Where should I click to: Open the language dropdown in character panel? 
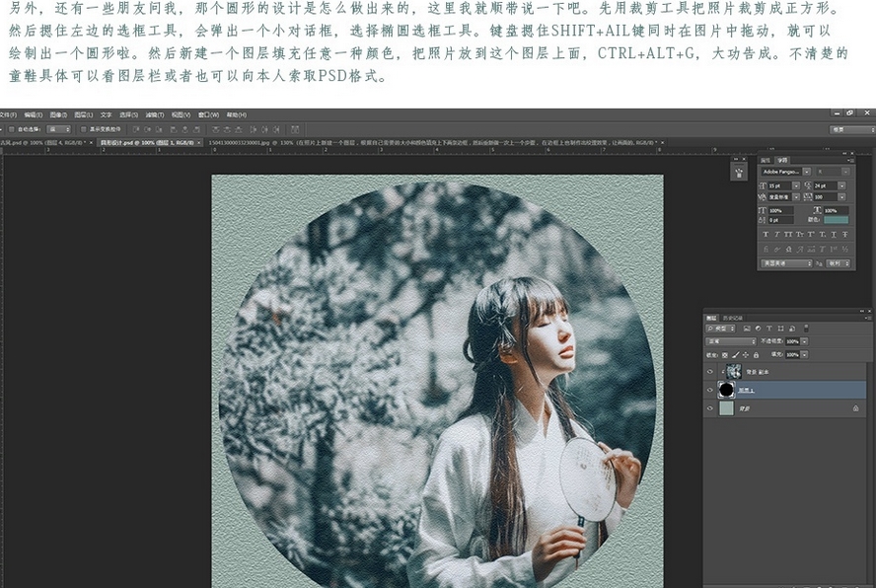click(x=786, y=263)
